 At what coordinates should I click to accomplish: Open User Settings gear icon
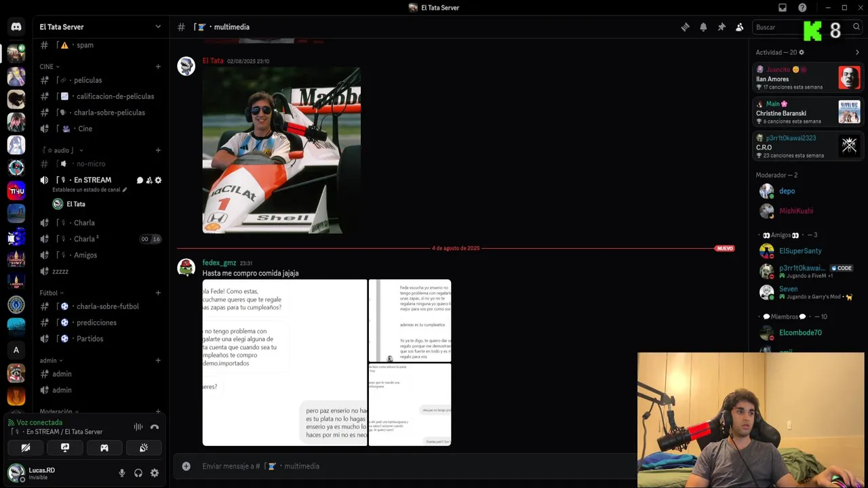(155, 473)
